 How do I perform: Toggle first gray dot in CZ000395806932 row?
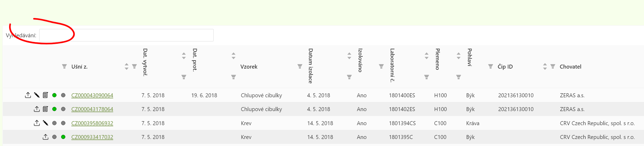point(54,123)
